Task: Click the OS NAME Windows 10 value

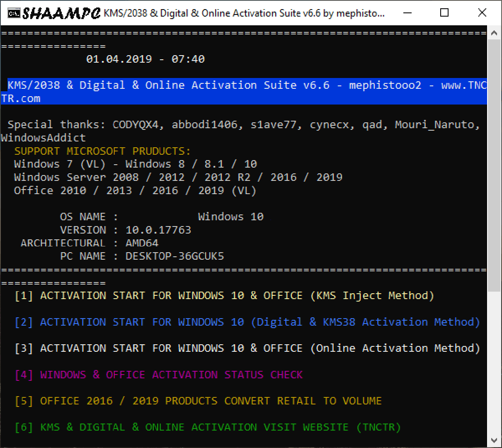Action: [231, 217]
